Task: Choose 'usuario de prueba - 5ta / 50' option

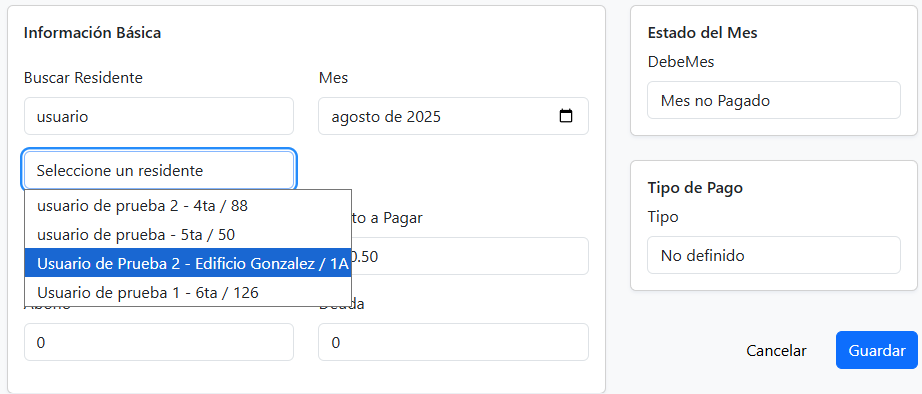Action: point(188,235)
